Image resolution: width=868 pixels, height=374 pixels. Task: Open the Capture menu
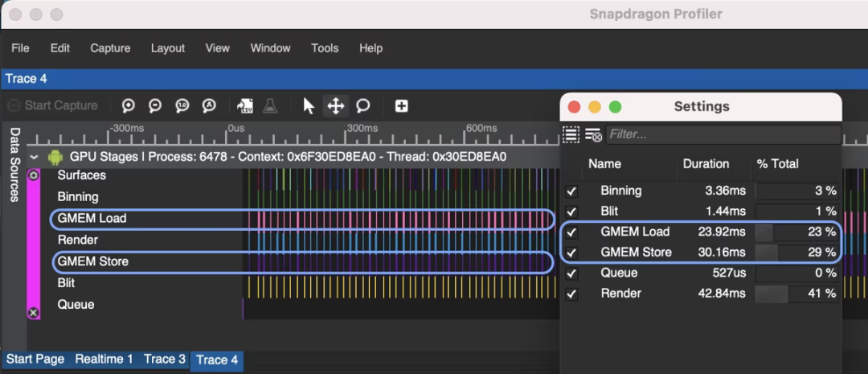tap(110, 48)
